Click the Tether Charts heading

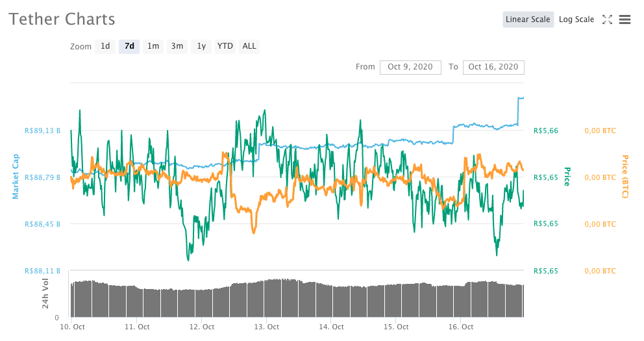coord(62,19)
